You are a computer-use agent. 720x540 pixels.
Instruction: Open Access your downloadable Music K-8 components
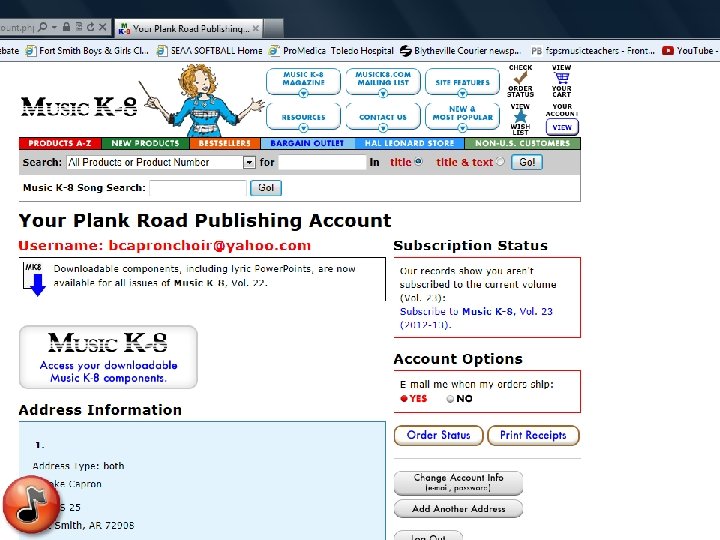(x=108, y=357)
